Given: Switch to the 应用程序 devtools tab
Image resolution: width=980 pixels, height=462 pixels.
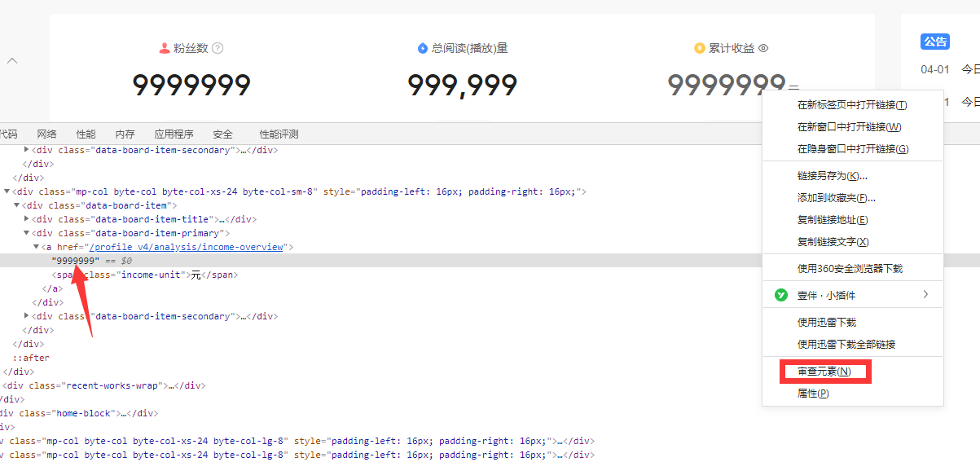Looking at the screenshot, I should tap(174, 134).
